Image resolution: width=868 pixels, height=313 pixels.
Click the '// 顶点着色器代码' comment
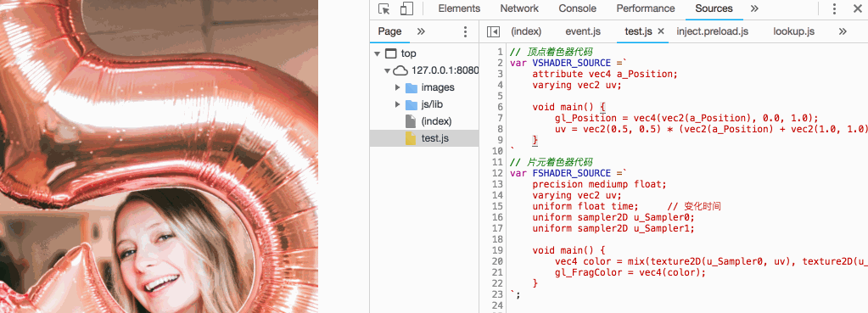pyautogui.click(x=552, y=52)
